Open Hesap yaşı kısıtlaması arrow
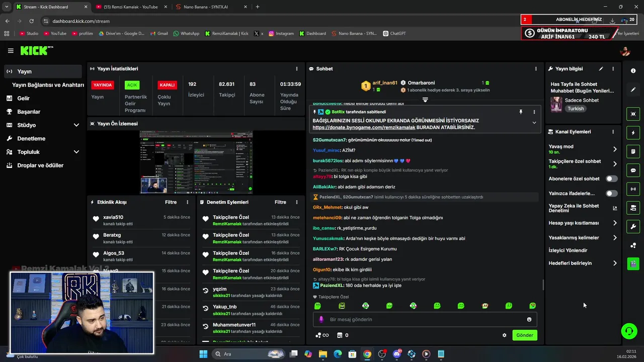This screenshot has width=644, height=362. [x=614, y=223]
